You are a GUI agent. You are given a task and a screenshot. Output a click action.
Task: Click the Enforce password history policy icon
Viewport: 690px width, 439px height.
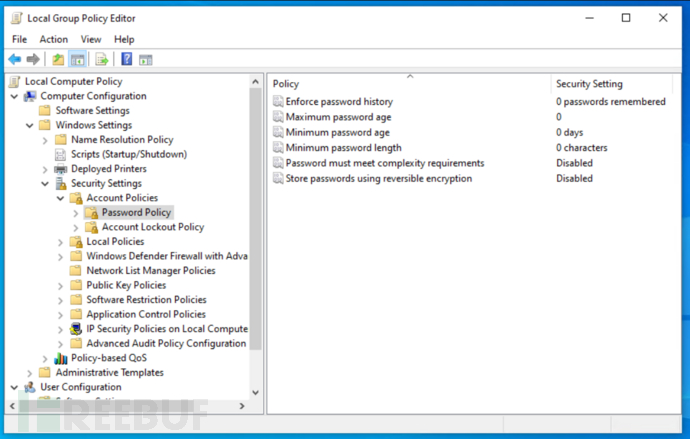pyautogui.click(x=278, y=102)
